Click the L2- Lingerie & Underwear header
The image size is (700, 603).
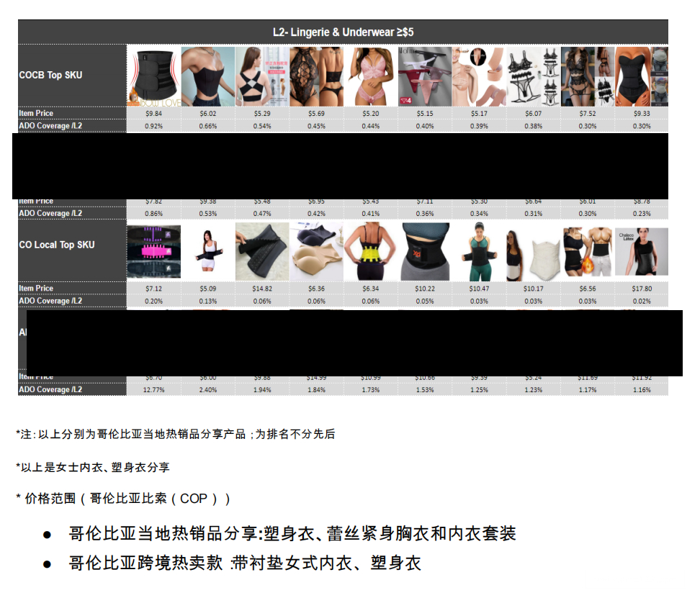pyautogui.click(x=343, y=32)
